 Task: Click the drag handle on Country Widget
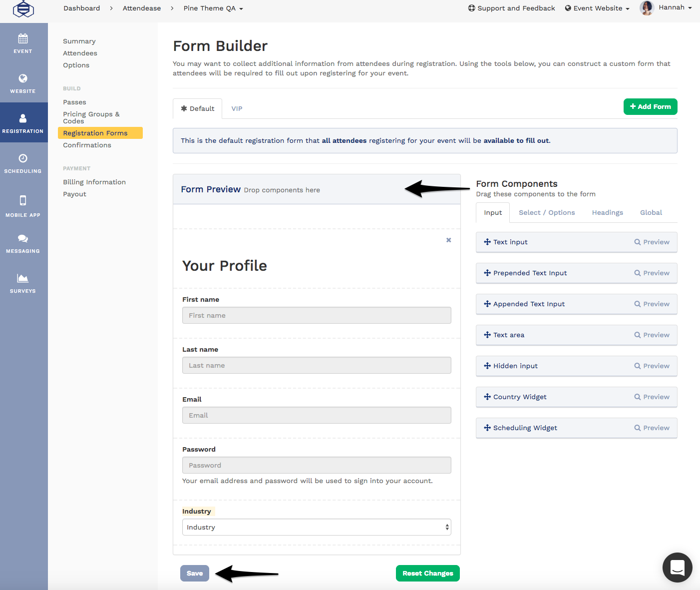(x=487, y=397)
